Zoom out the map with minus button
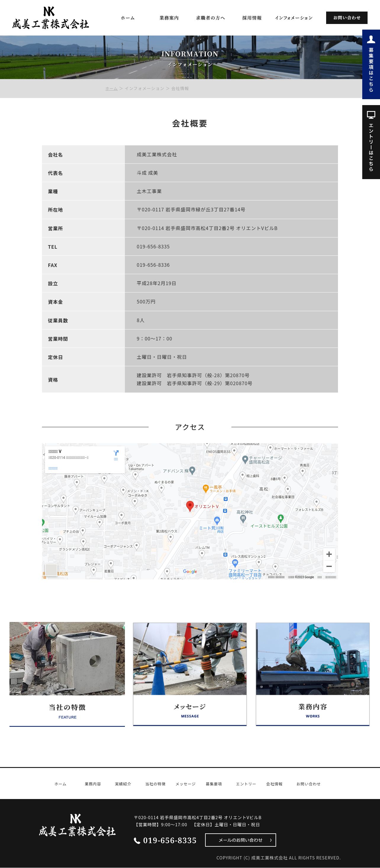380x868 pixels. 329,566
